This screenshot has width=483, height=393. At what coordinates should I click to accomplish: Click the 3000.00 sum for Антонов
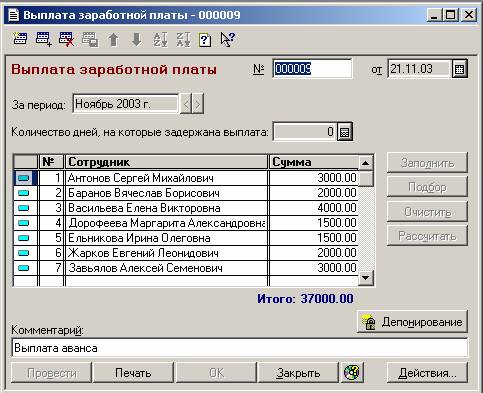[x=313, y=178]
